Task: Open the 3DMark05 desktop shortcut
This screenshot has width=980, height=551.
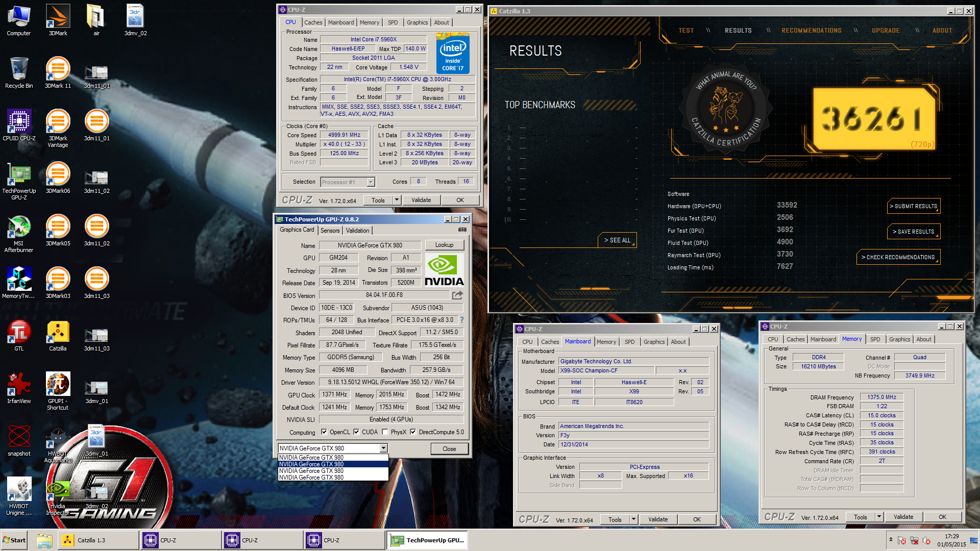Action: (x=58, y=230)
